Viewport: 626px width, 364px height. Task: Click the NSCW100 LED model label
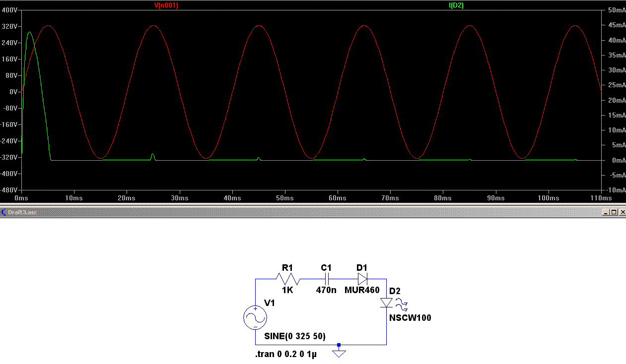tap(410, 318)
